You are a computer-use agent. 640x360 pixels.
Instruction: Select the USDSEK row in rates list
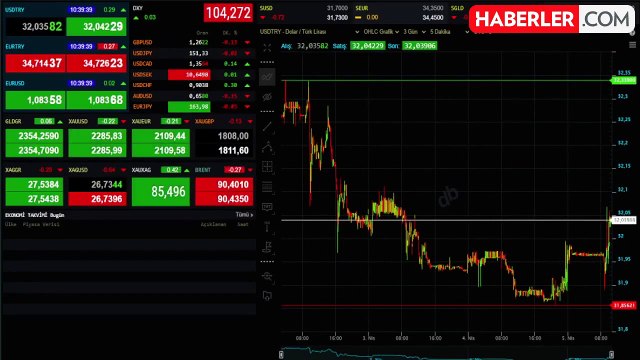click(x=192, y=74)
